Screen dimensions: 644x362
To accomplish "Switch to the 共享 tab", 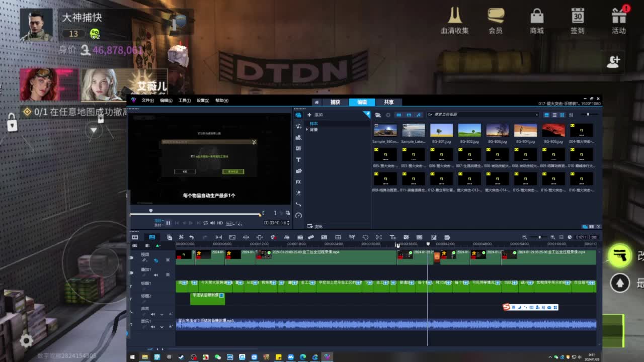I will pos(389,102).
